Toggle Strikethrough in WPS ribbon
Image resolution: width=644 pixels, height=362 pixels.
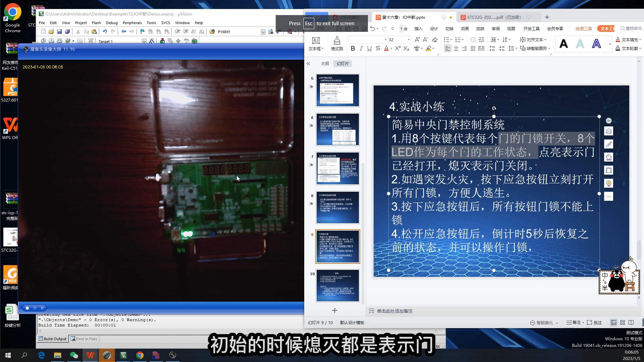click(378, 48)
